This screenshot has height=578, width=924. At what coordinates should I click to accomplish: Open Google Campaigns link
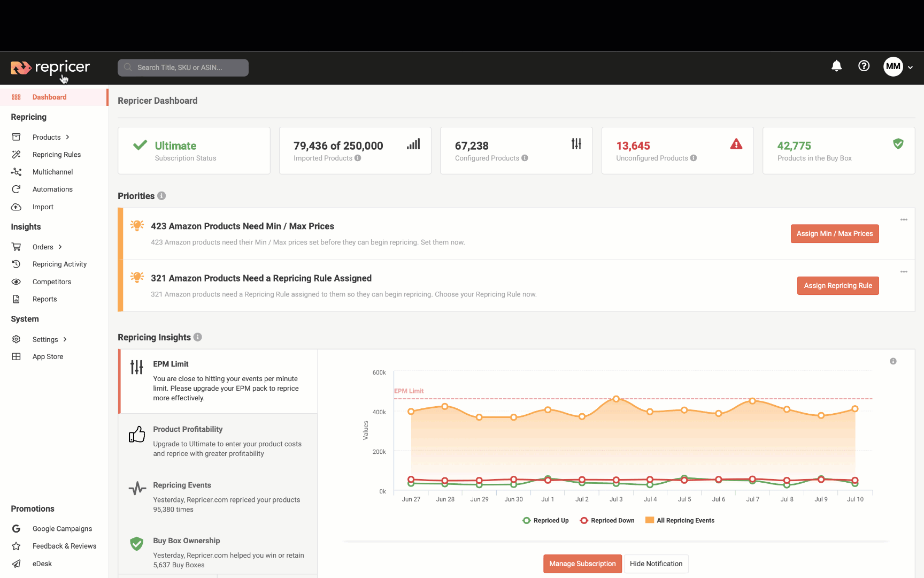[x=62, y=529]
